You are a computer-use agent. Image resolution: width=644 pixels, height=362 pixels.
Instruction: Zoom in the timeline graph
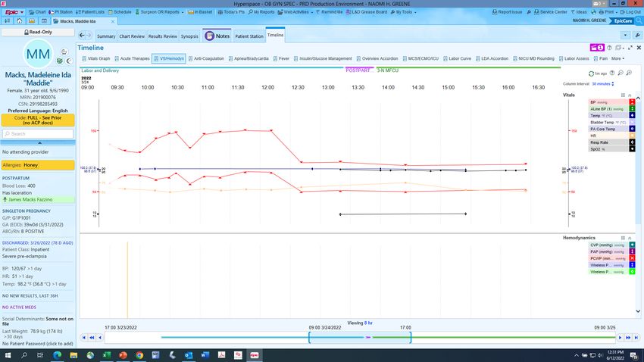coord(629,73)
